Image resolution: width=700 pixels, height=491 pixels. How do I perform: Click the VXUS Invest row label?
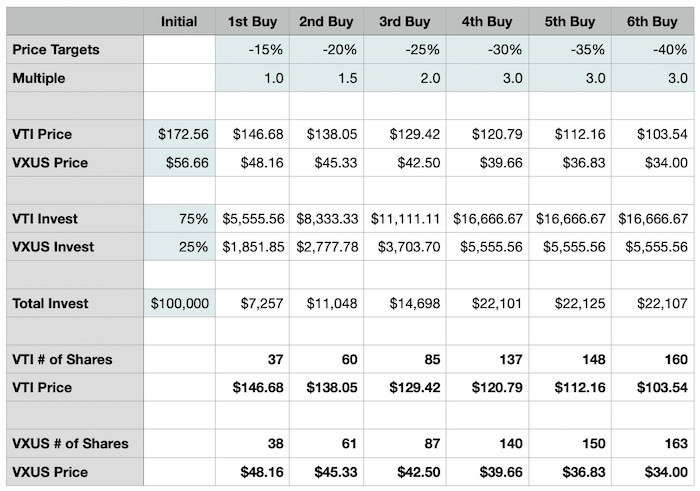(x=75, y=247)
